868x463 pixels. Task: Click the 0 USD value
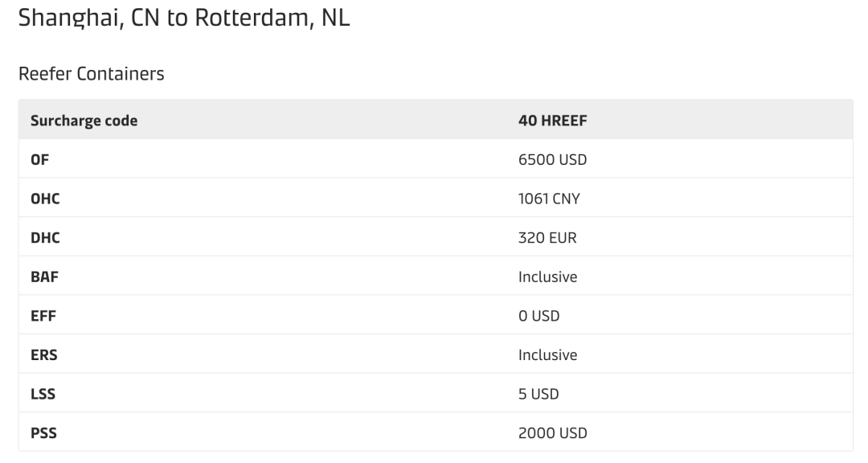pos(539,315)
